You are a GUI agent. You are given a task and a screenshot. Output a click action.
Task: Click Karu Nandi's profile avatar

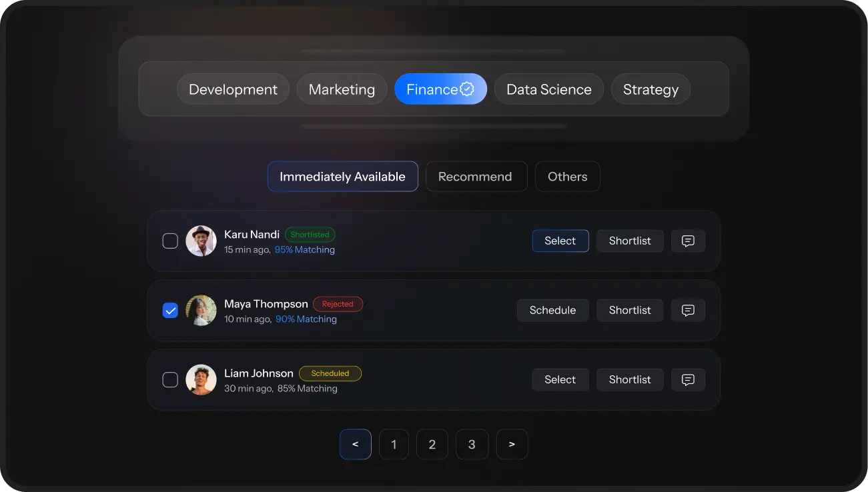[201, 241]
